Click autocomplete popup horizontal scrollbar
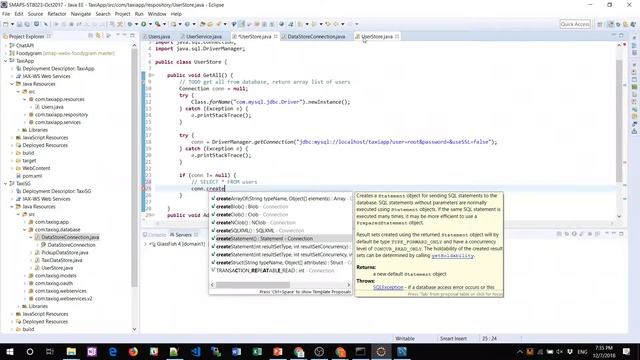This screenshot has height=360, width=640. [253, 284]
